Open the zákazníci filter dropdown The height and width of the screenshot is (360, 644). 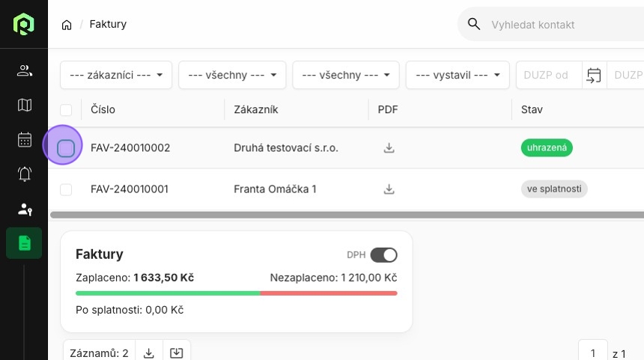(x=116, y=75)
